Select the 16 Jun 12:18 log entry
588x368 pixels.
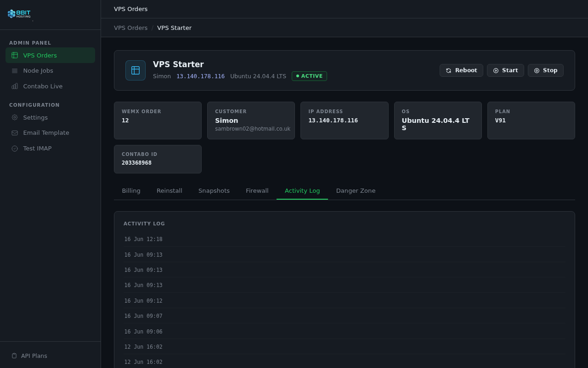[345, 239]
